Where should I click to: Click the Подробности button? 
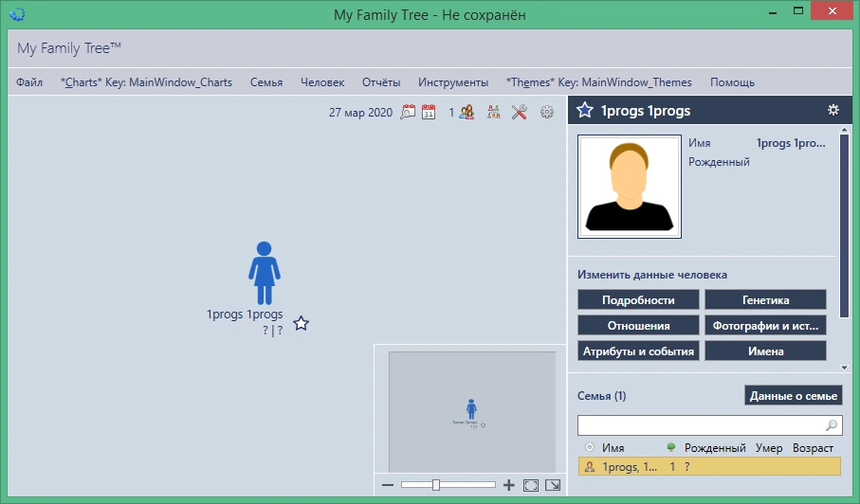[638, 299]
